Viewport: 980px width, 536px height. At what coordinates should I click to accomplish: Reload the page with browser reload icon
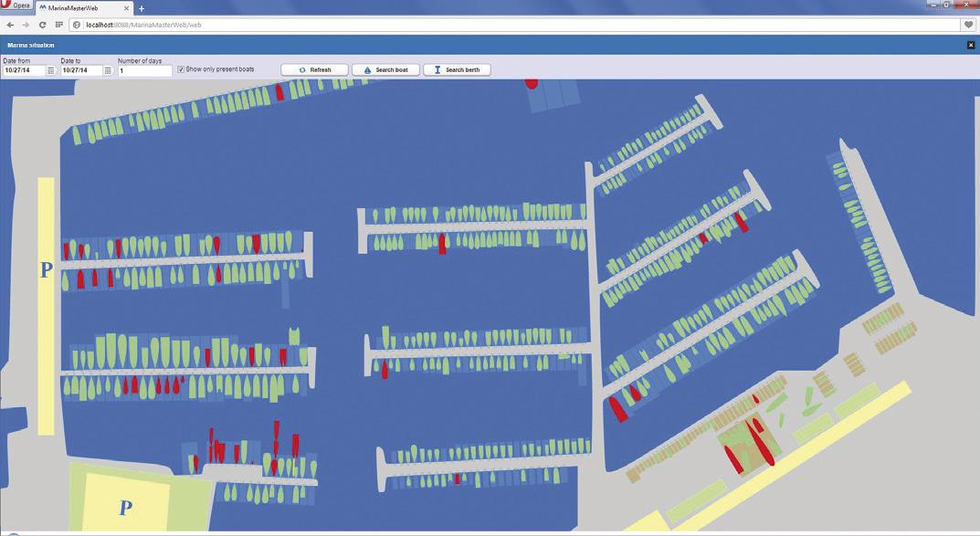pyautogui.click(x=42, y=25)
